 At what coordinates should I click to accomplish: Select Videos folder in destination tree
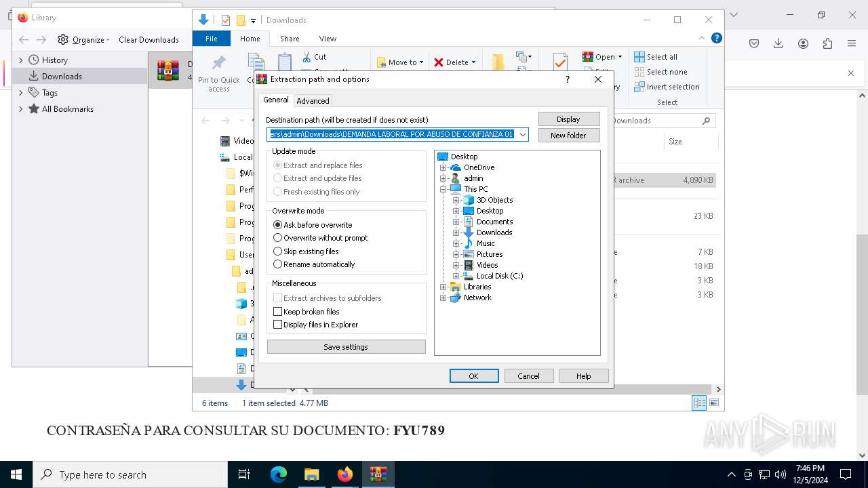click(x=487, y=265)
